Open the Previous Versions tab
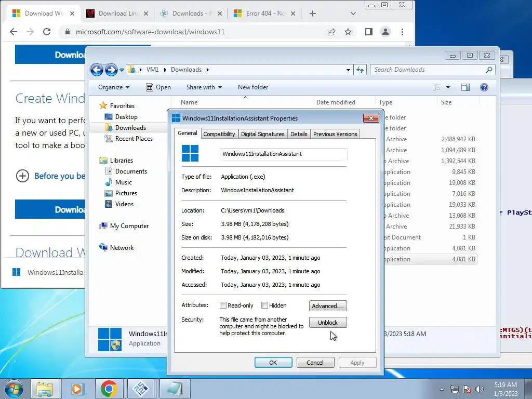Screen dimensions: 532x399 coord(335,134)
